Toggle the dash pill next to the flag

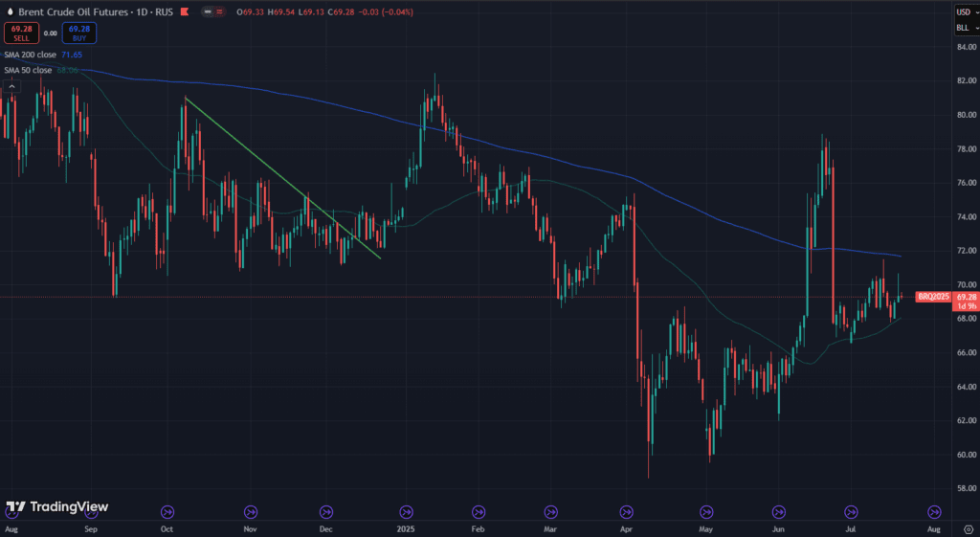[x=208, y=11]
